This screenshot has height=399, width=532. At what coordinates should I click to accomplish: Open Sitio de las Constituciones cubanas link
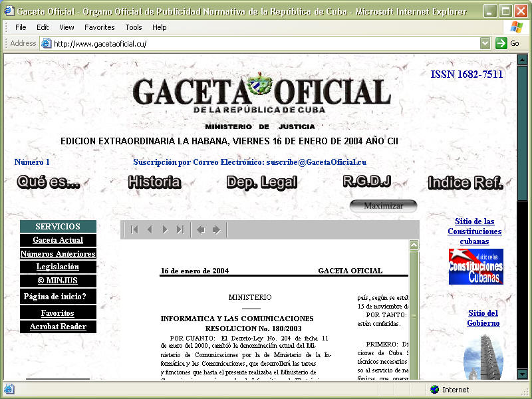coord(474,231)
